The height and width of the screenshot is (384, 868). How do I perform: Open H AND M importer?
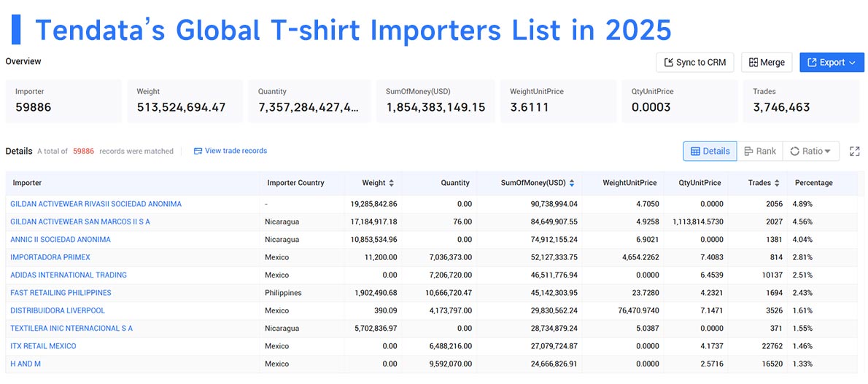(x=26, y=364)
